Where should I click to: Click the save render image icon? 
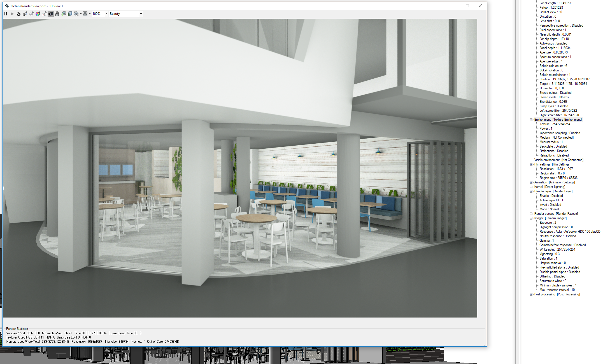point(64,14)
